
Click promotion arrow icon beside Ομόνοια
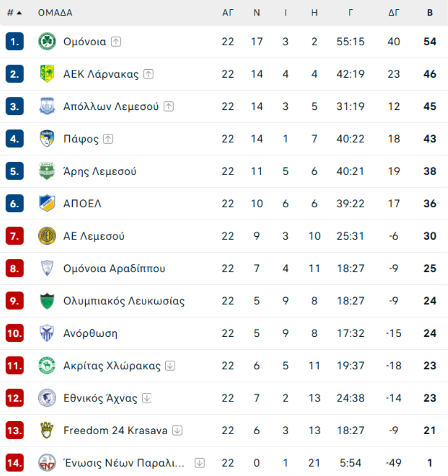click(116, 42)
